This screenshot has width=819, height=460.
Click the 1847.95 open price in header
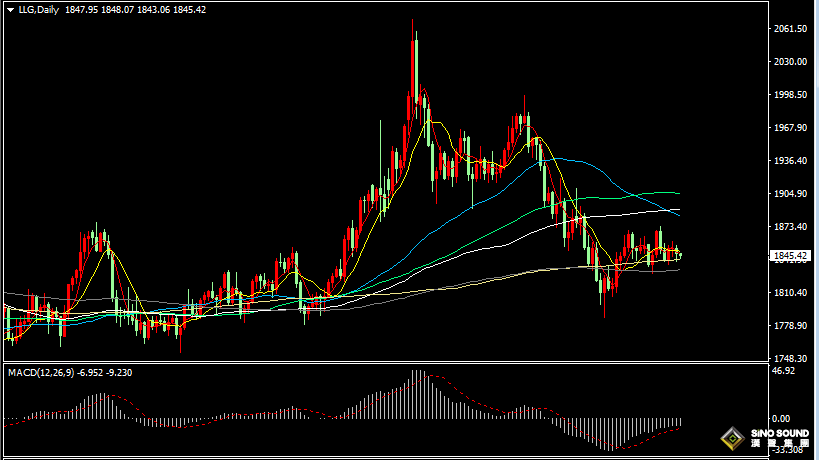pos(81,10)
